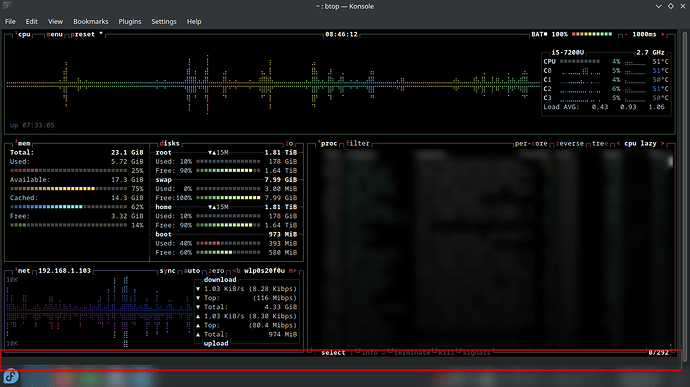Click the C2 core 6% row
Viewport: 690px width, 387px height.
(x=606, y=88)
